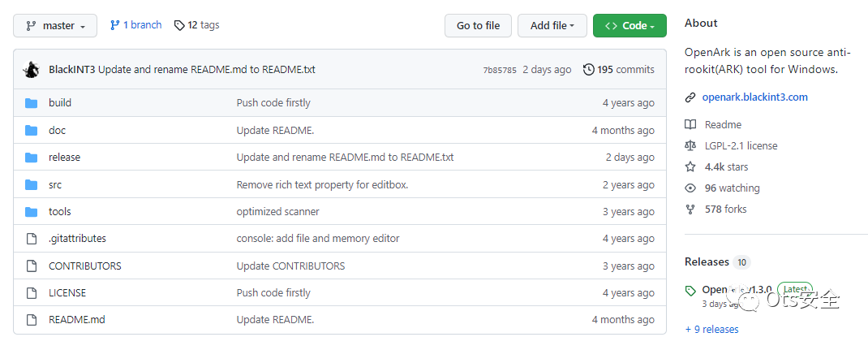Open 'optimized scanner' commit message

pos(278,212)
